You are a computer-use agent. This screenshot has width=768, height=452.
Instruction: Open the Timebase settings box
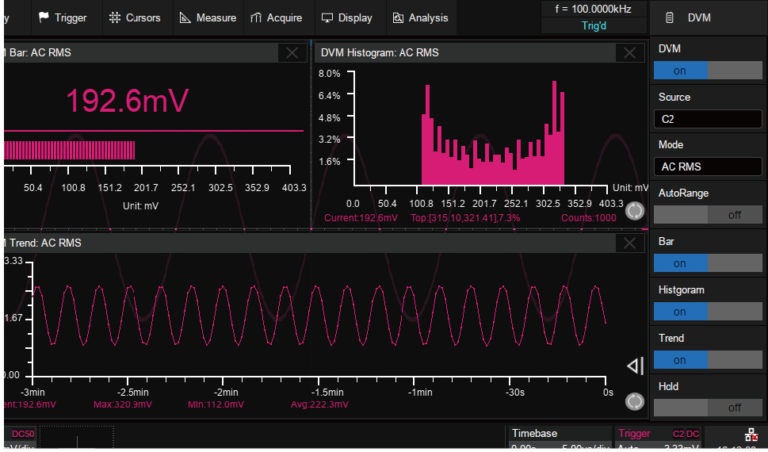(x=555, y=438)
